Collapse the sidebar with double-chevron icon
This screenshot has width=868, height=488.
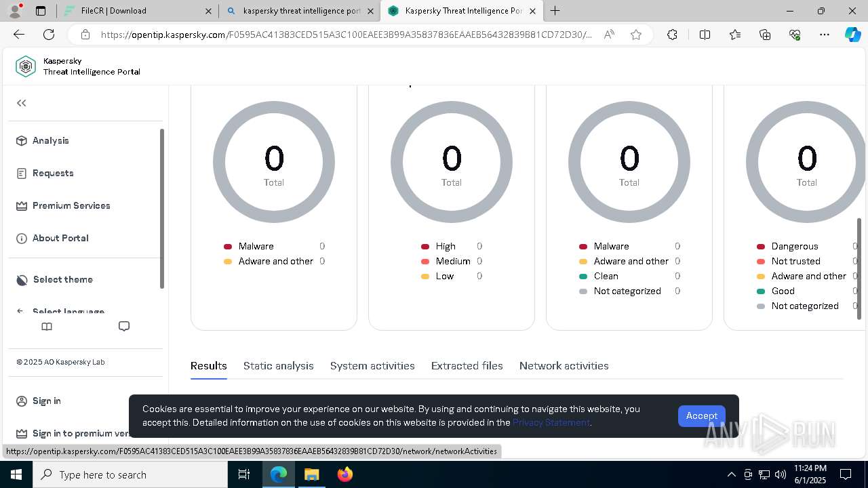[22, 103]
